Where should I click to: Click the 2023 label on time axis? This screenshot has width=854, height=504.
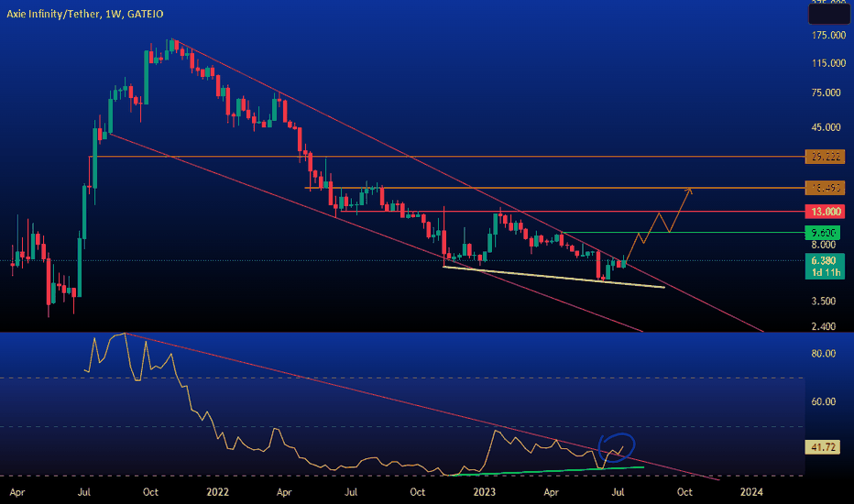pos(484,492)
